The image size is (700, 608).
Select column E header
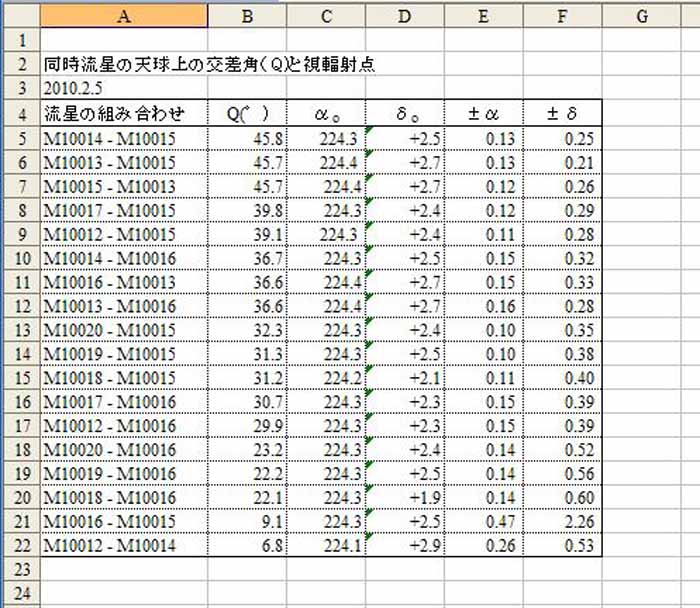(x=484, y=17)
